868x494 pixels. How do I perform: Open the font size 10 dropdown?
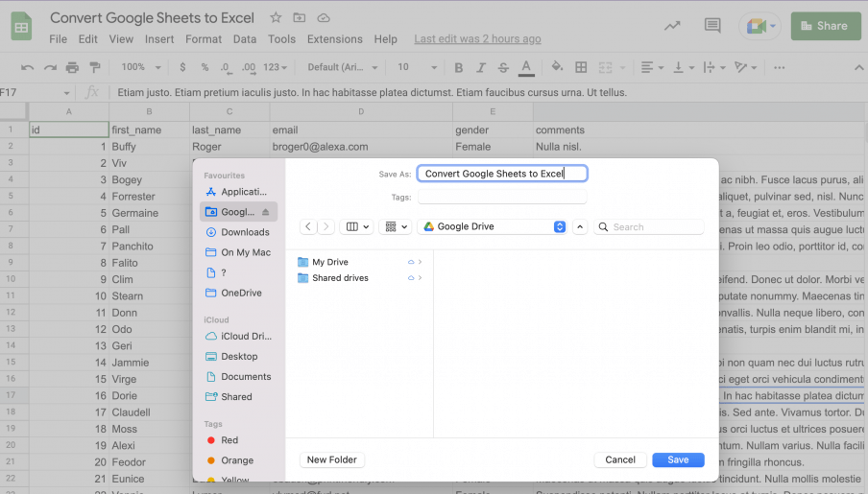click(x=417, y=67)
